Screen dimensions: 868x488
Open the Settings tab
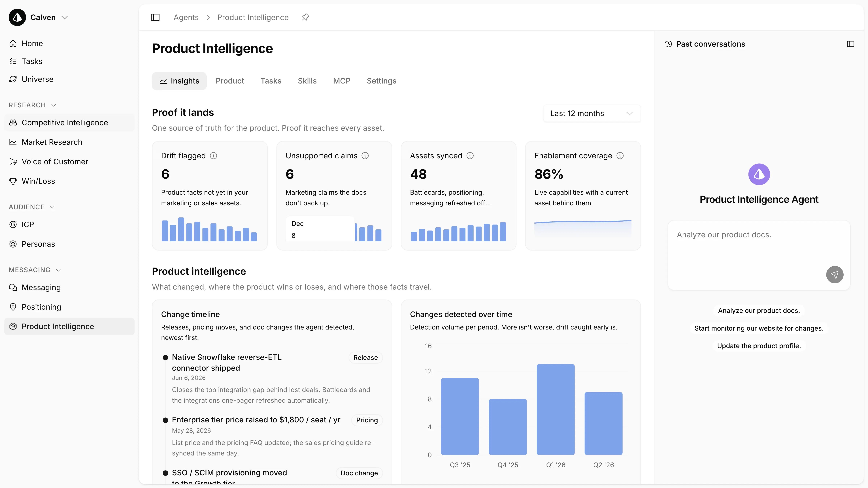coord(381,81)
